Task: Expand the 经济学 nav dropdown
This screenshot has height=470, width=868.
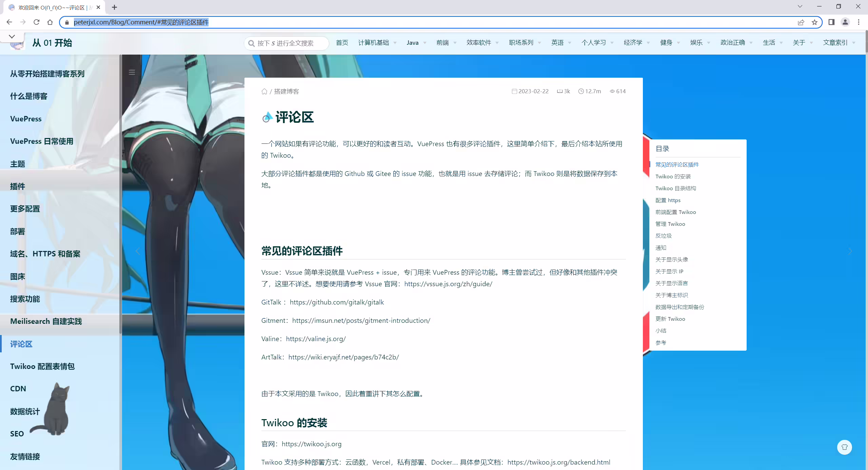Action: click(636, 43)
